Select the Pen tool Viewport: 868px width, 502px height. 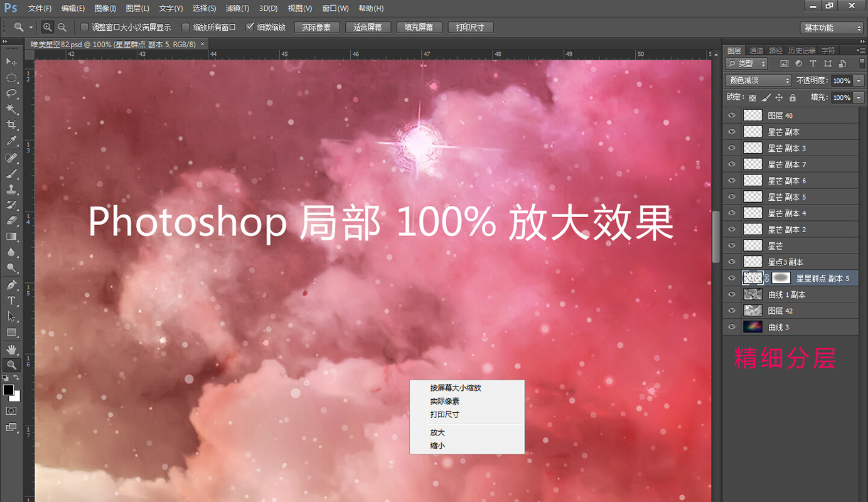11,286
